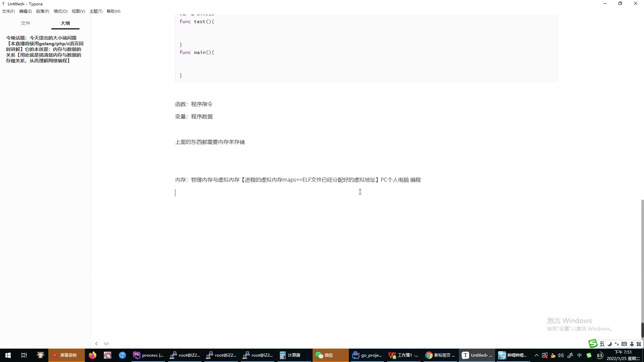Image resolution: width=644 pixels, height=362 pixels.
Task: Open the 编辑(E) menu
Action: [25, 11]
